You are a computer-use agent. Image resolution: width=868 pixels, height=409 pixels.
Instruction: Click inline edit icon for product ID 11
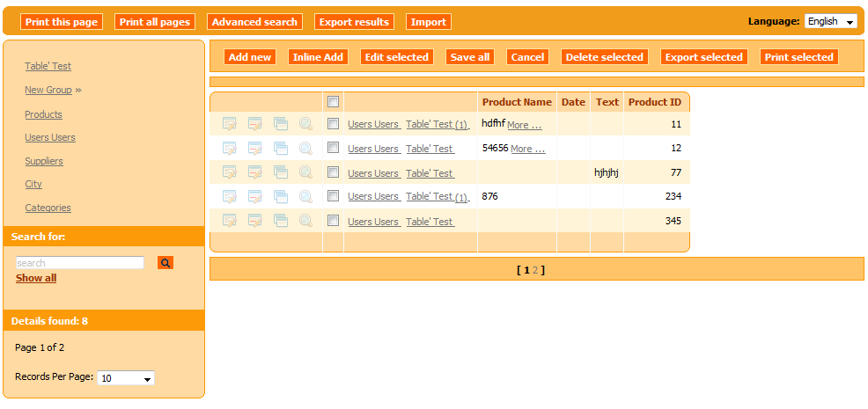[x=254, y=124]
